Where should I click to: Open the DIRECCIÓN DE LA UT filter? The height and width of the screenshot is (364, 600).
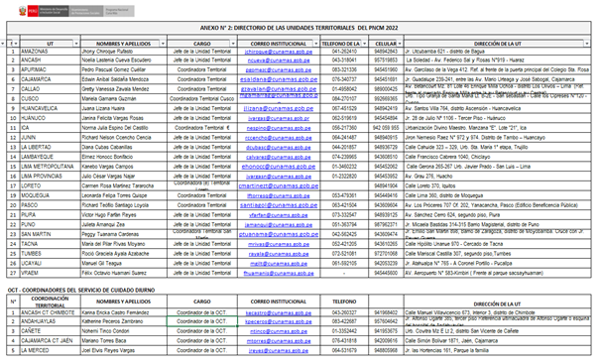pos(587,44)
